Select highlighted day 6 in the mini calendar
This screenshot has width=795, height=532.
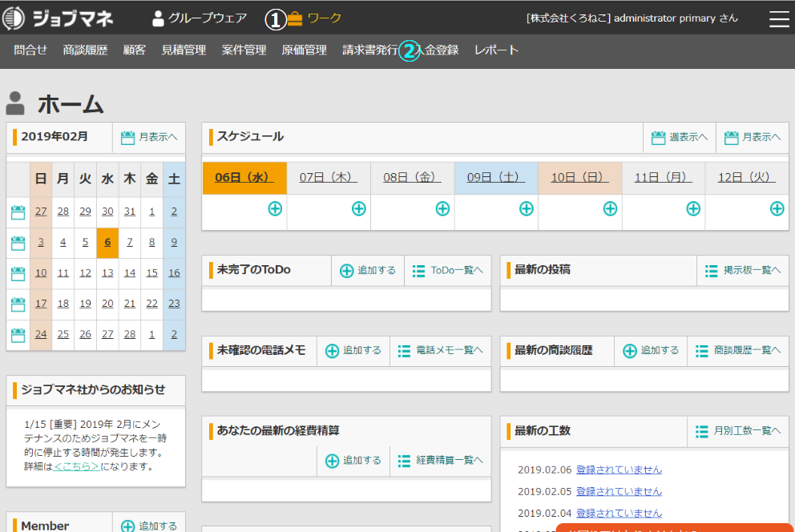pyautogui.click(x=107, y=242)
